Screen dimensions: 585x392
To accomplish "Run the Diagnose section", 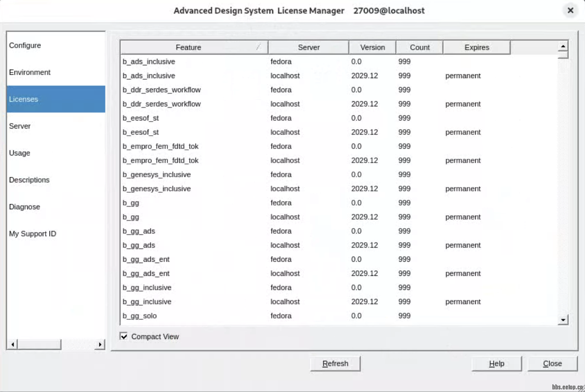I will tap(24, 207).
